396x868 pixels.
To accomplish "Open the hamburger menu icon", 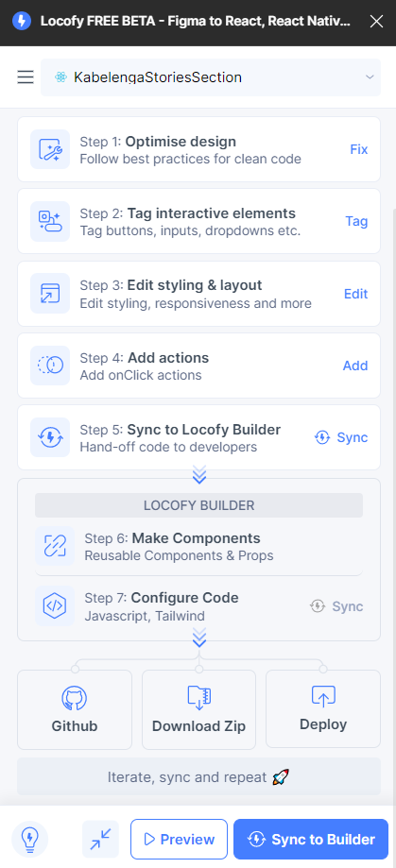I will click(x=26, y=77).
